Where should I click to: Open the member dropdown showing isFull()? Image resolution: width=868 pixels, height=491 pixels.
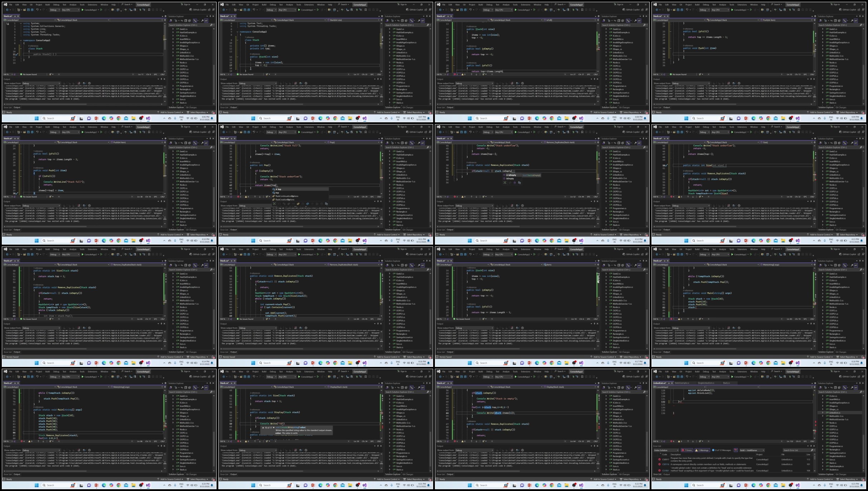570,20
